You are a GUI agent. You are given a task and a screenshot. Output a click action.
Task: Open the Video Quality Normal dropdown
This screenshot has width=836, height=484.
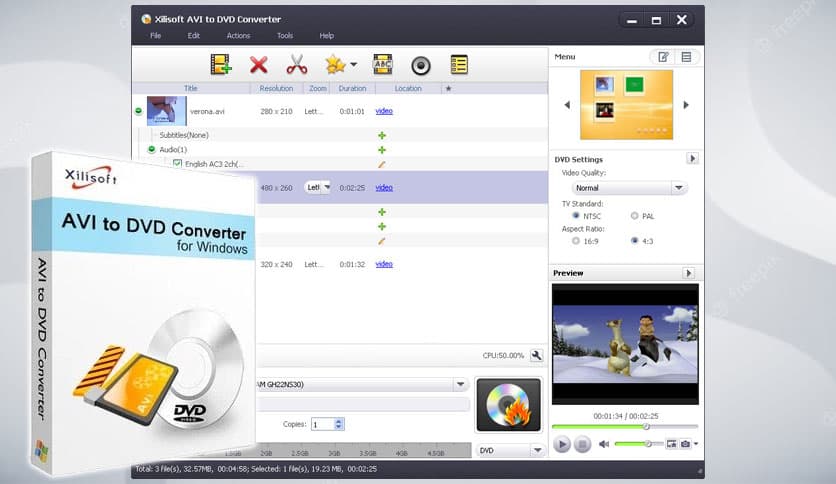(x=629, y=188)
